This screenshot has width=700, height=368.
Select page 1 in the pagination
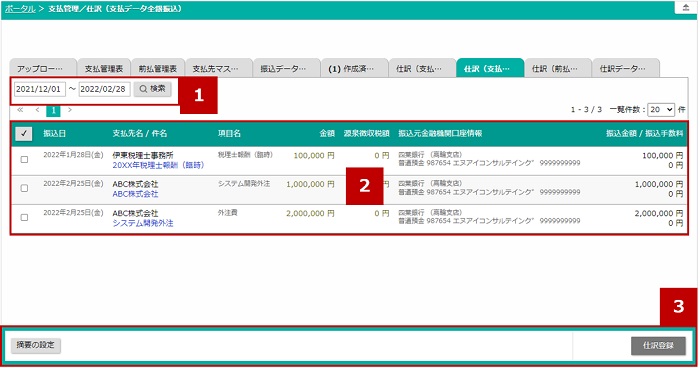tap(53, 110)
